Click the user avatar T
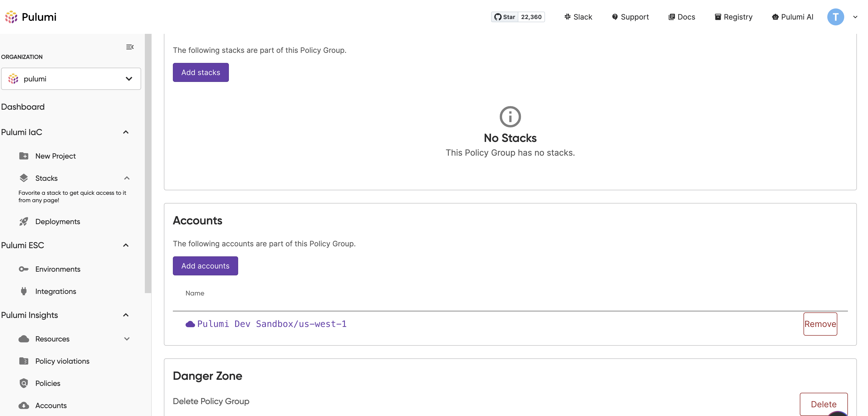Screen dimensions: 868x416 [835, 17]
